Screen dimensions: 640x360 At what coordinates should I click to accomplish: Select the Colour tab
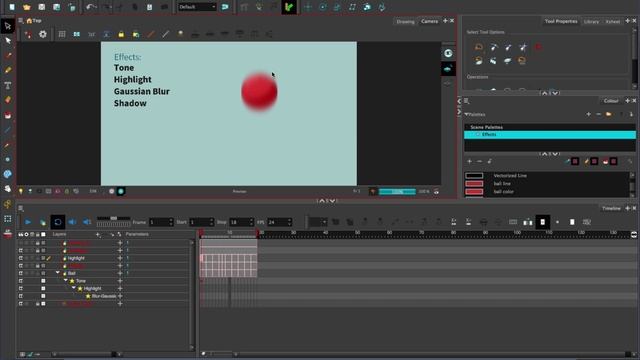coord(611,101)
